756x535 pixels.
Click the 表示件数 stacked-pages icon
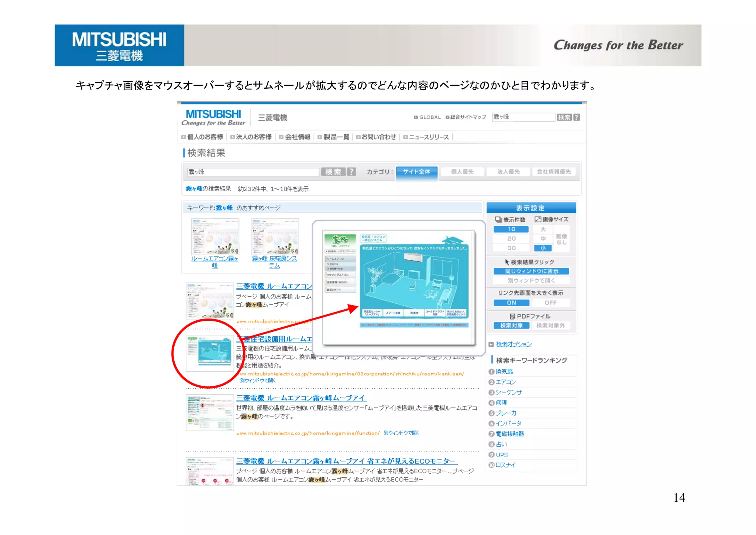(498, 219)
